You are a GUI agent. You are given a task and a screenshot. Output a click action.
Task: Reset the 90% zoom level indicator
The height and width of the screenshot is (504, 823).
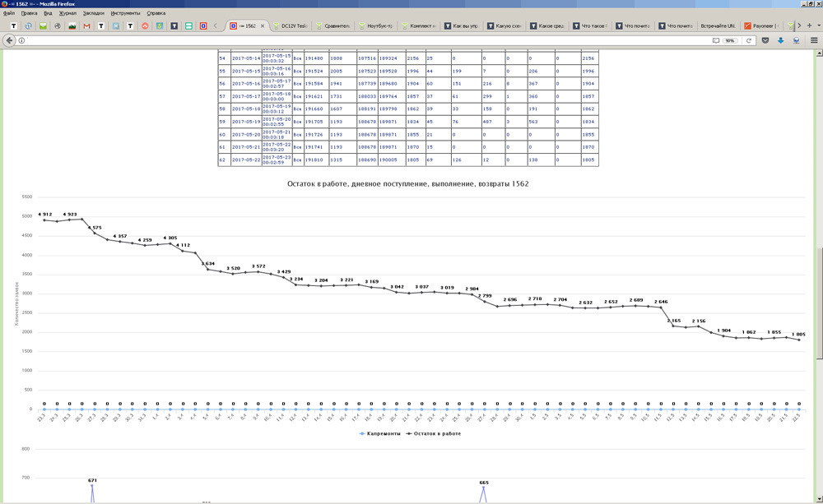[x=730, y=40]
